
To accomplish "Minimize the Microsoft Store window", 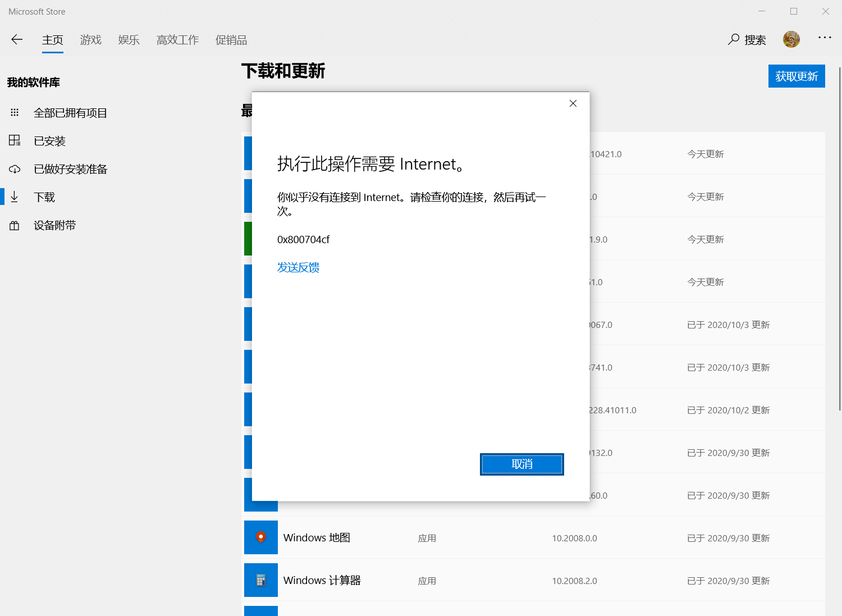I will click(x=762, y=11).
